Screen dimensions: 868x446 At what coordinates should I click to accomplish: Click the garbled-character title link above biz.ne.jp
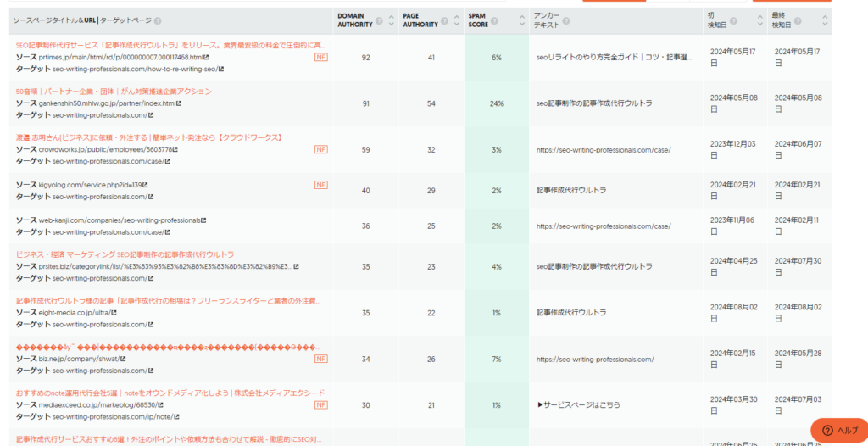point(169,348)
